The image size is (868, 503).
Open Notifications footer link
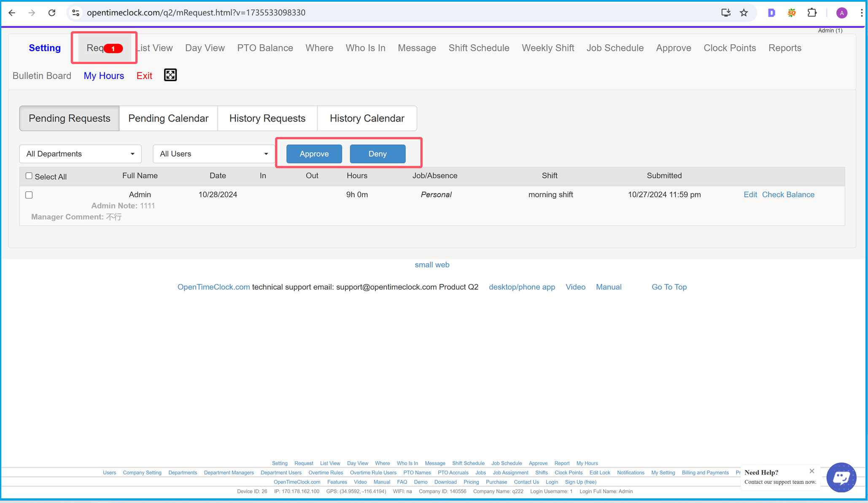(631, 473)
